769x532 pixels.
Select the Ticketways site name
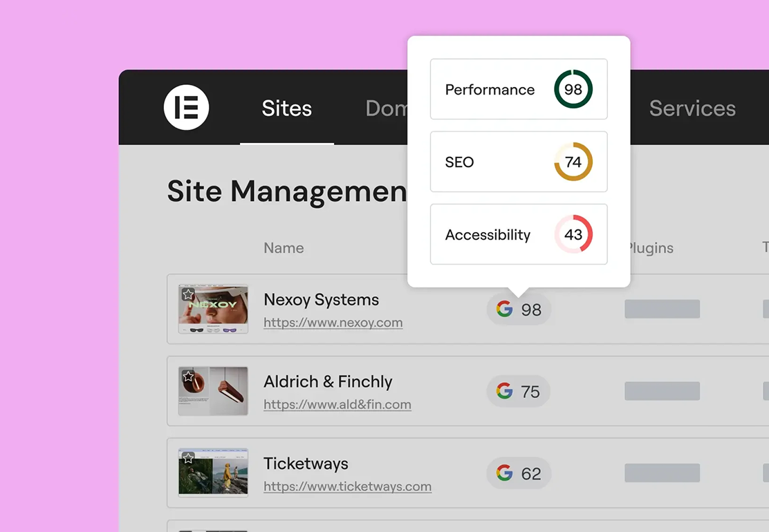click(306, 464)
